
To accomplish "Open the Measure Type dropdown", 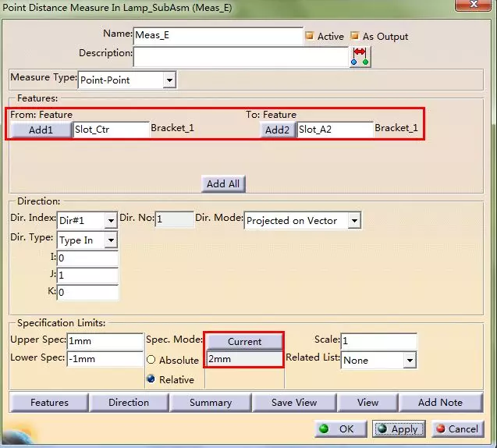I will pos(169,80).
